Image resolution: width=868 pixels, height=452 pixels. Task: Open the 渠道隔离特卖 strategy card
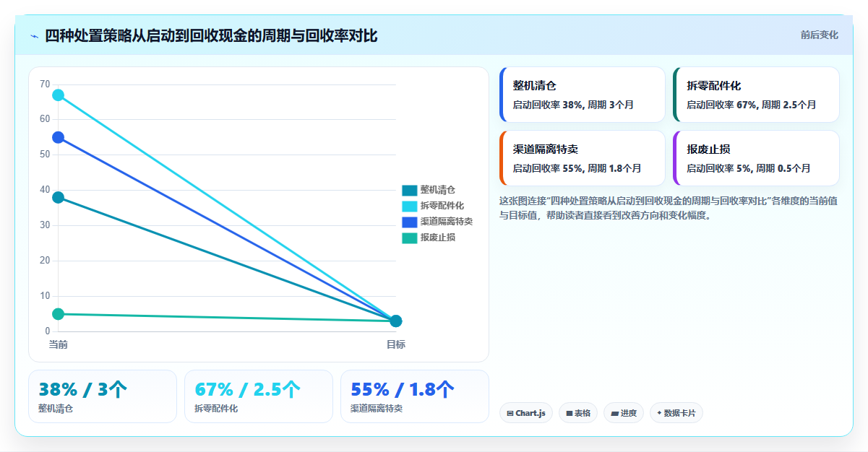pos(582,158)
